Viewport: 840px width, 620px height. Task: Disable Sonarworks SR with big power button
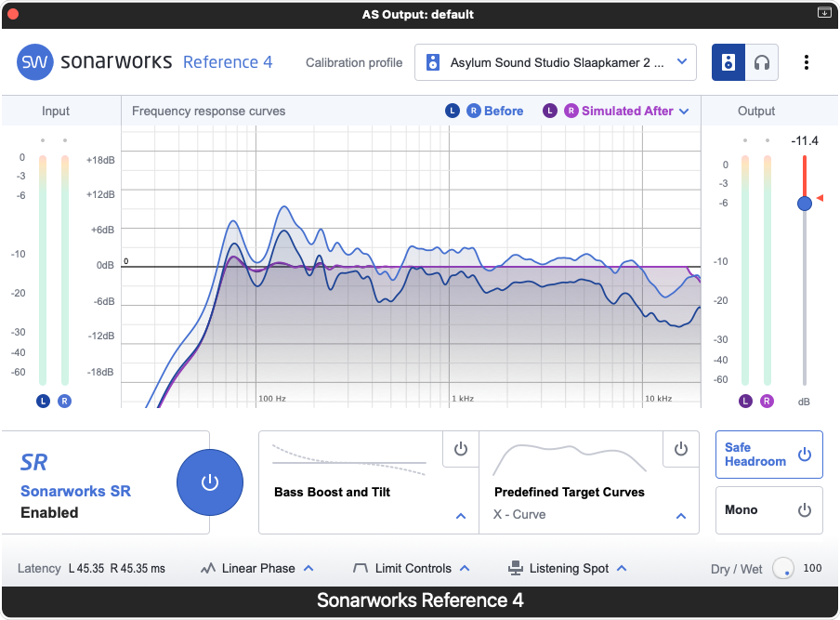point(209,482)
